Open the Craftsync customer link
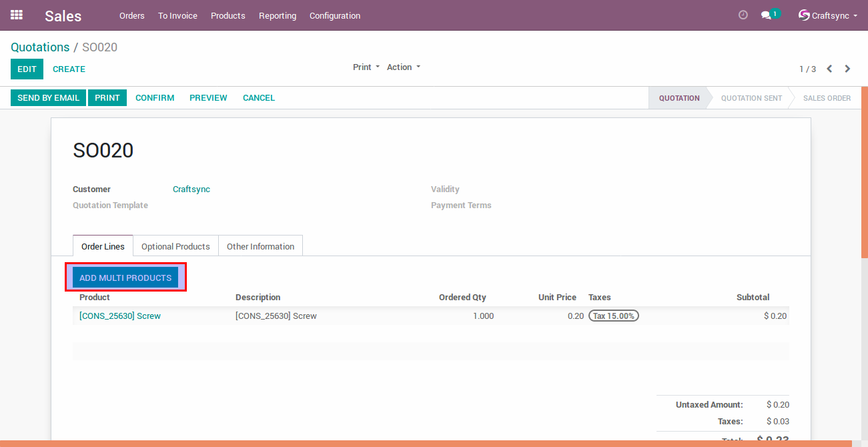Viewport: 868px width, 447px height. (191, 189)
